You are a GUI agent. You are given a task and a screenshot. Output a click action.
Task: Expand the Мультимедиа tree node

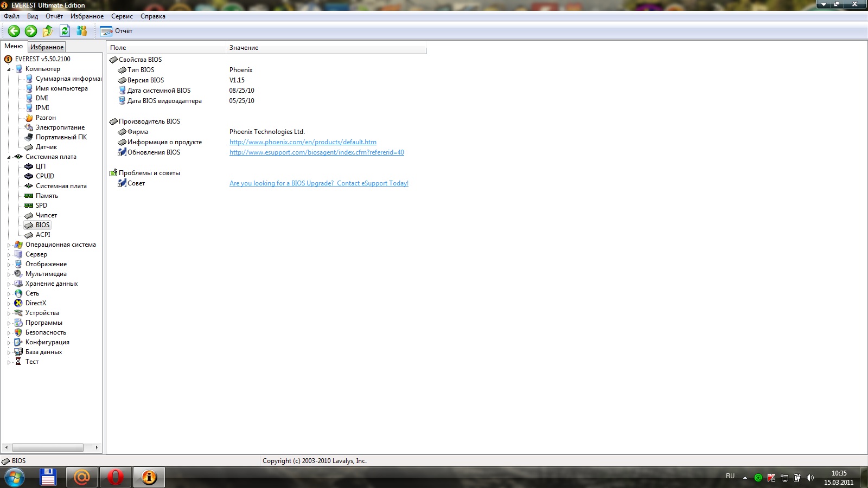pos(9,274)
